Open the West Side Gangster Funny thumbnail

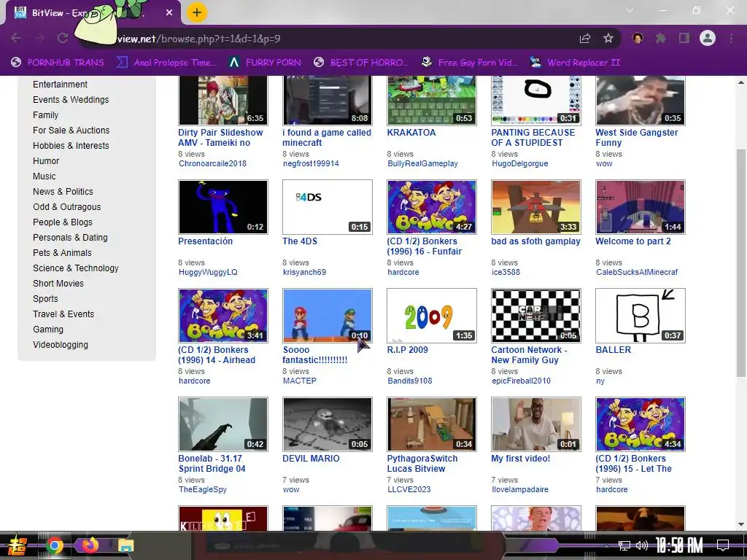(x=640, y=100)
